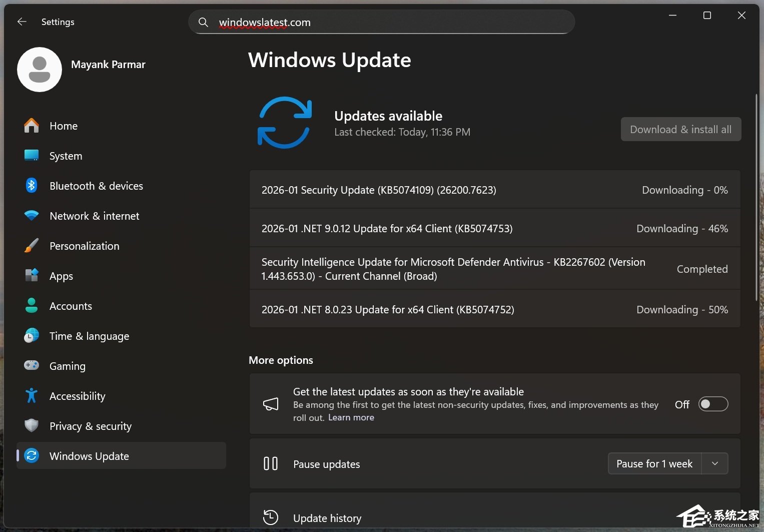Select Time & language
764x532 pixels.
point(121,336)
